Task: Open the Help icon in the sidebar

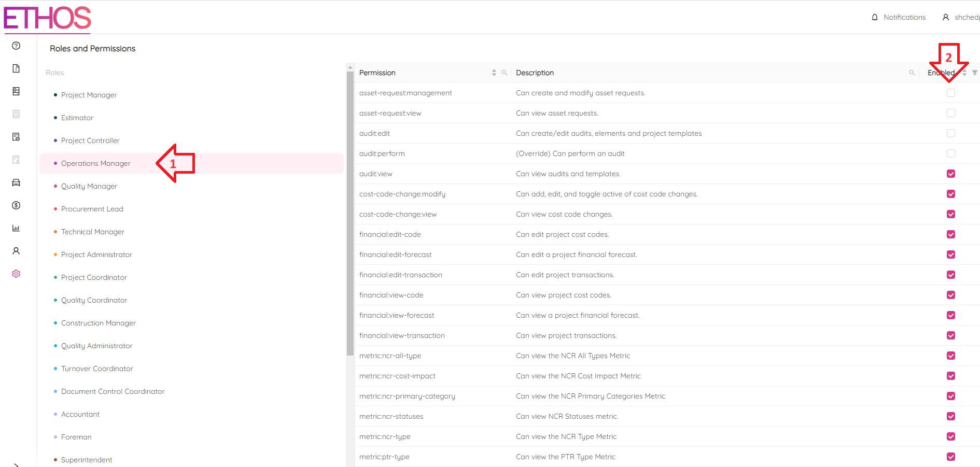Action: coord(16,46)
